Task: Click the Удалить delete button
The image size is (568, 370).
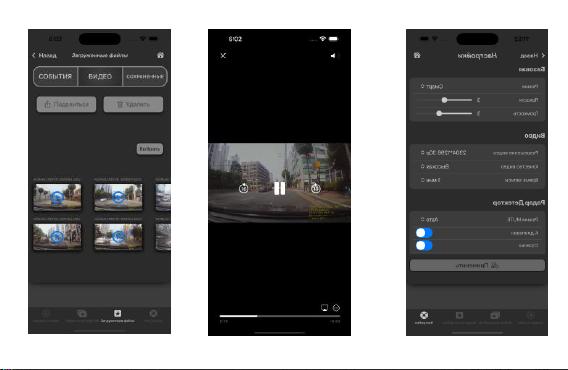Action: pyautogui.click(x=133, y=104)
